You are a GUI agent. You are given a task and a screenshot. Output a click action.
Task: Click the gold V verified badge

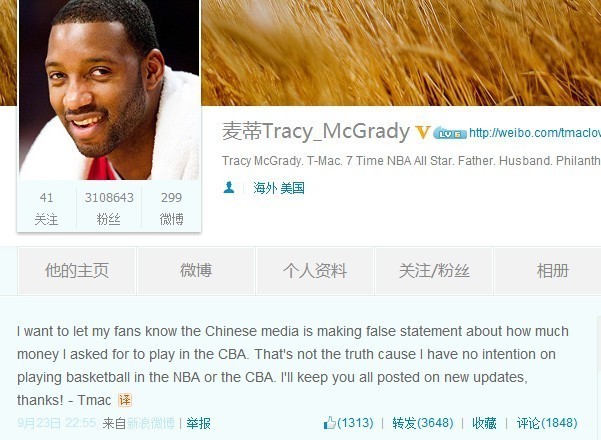tap(423, 132)
